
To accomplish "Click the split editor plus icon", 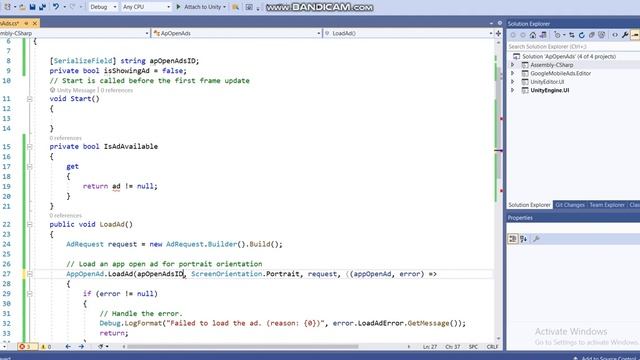I will pyautogui.click(x=498, y=33).
